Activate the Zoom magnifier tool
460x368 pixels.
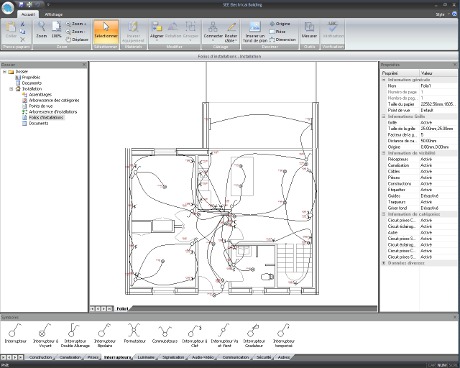[42, 30]
